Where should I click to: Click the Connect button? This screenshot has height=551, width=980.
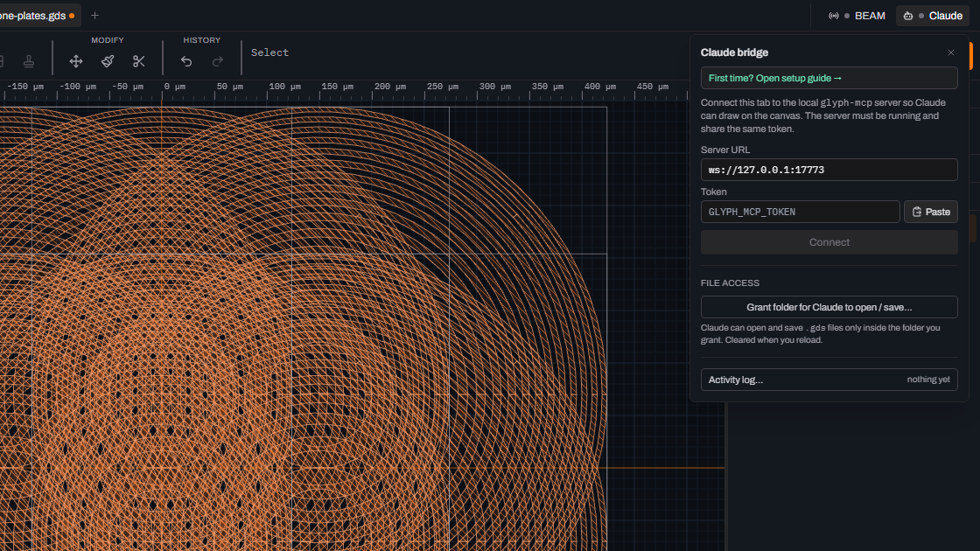pyautogui.click(x=829, y=242)
